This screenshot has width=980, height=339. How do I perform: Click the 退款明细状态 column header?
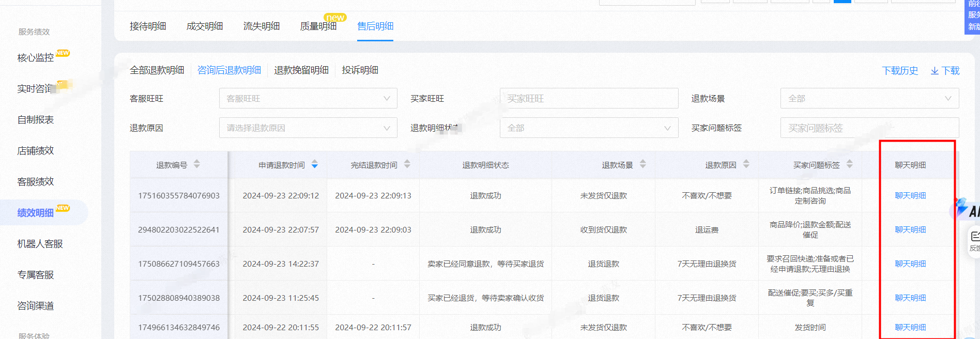click(485, 165)
